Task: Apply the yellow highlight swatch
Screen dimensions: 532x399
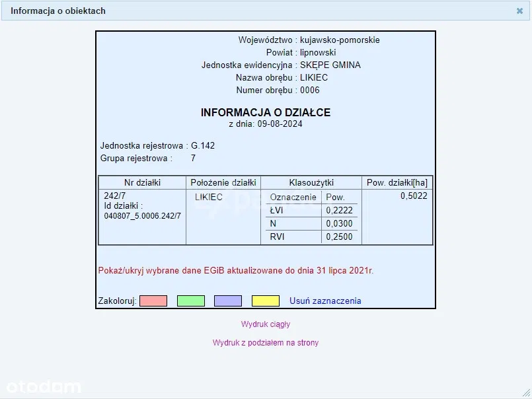Action: [x=266, y=301]
